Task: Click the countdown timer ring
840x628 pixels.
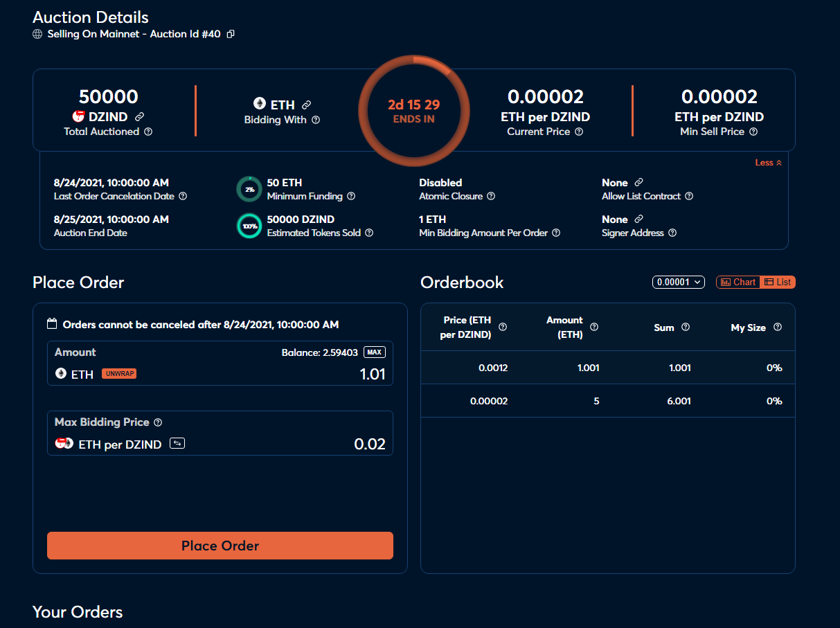Action: tap(414, 111)
